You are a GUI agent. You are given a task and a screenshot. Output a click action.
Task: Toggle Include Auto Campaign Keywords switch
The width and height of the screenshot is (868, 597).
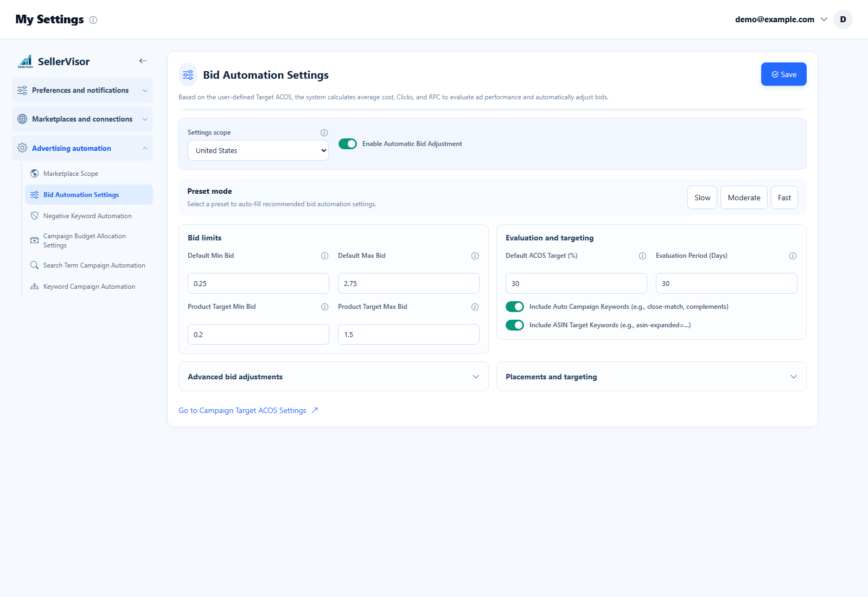[x=515, y=307]
